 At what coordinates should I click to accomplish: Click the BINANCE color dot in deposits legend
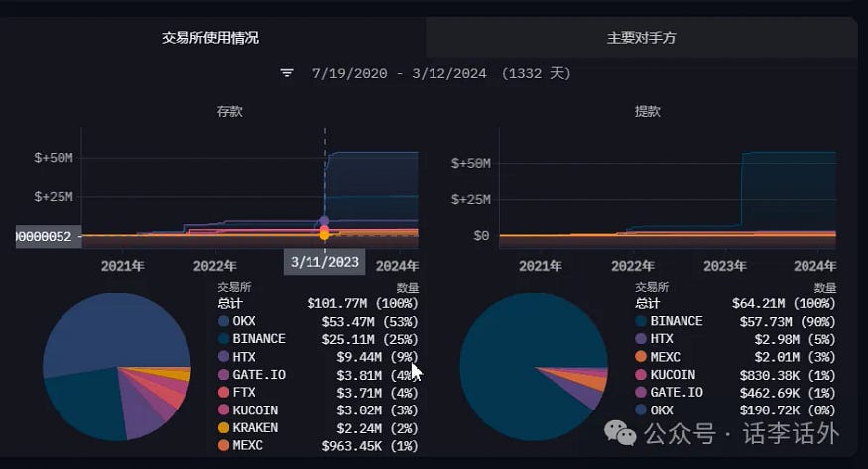click(223, 339)
